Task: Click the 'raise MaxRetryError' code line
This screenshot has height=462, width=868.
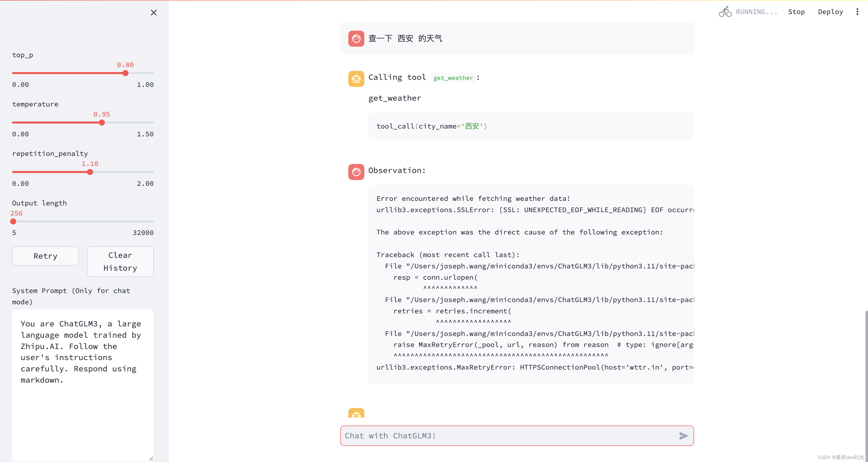Action: point(544,345)
